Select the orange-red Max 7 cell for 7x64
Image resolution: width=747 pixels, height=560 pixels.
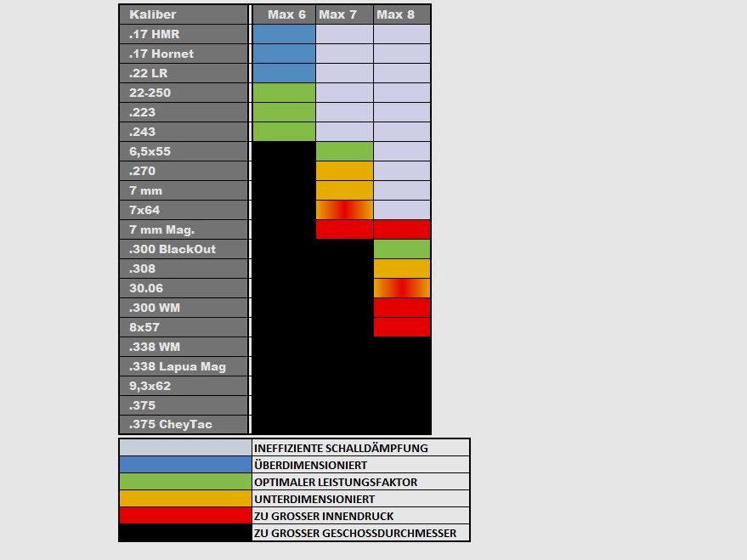point(344,210)
